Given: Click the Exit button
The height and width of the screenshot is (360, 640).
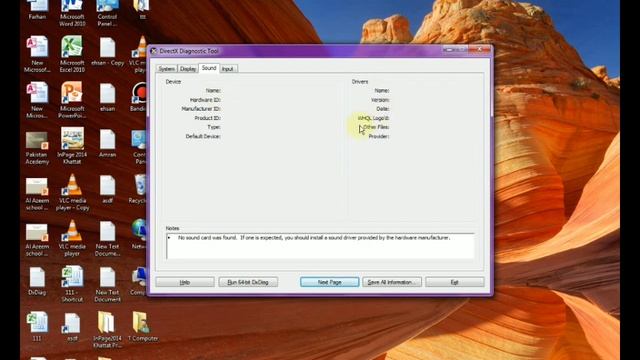Looking at the screenshot, I should (x=455, y=282).
